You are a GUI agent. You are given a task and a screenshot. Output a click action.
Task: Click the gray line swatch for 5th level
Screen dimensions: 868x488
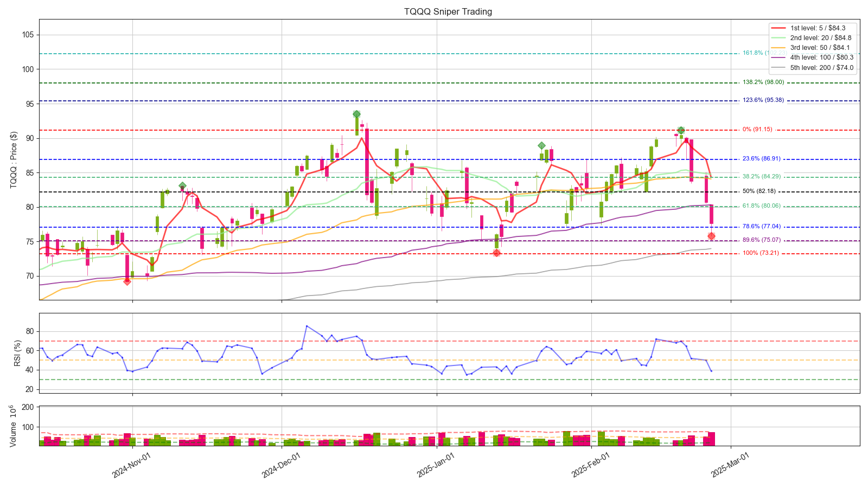click(778, 68)
